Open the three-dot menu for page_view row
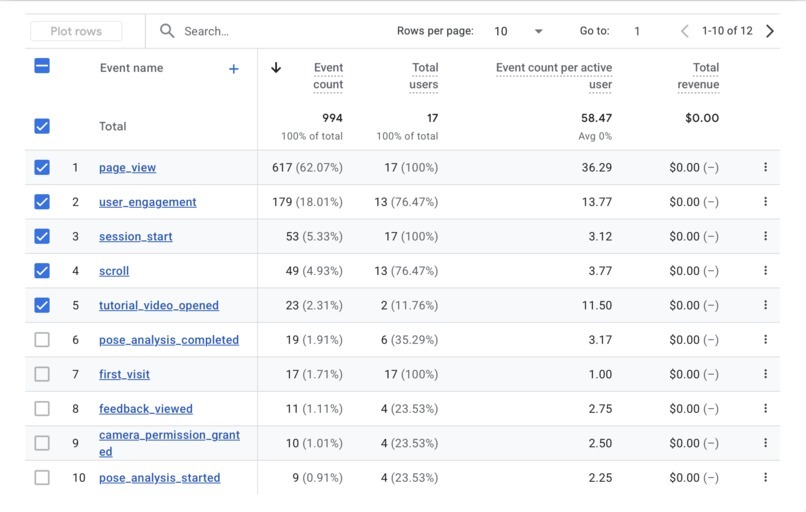This screenshot has width=806, height=512. [x=765, y=167]
